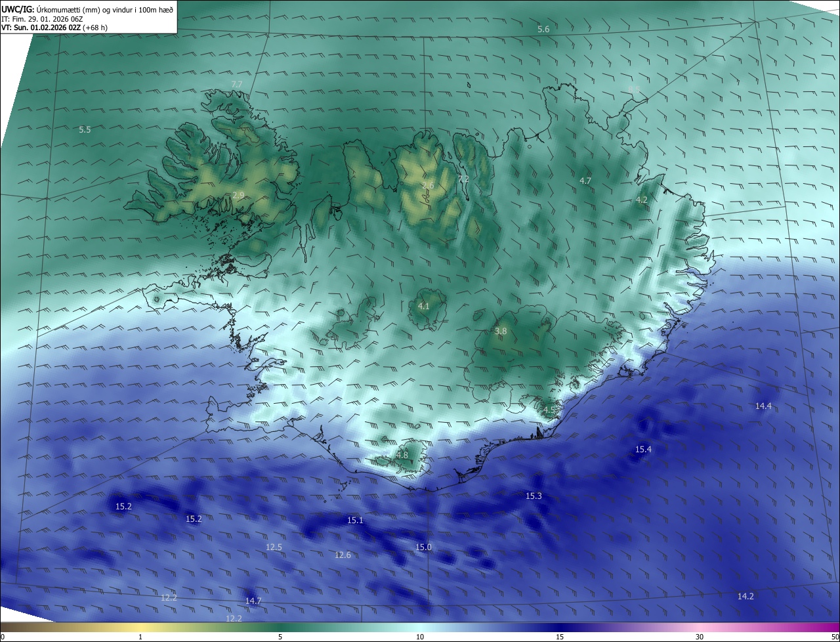Click the 14.7 value on the map
This screenshot has height=642, width=840.
tap(253, 601)
